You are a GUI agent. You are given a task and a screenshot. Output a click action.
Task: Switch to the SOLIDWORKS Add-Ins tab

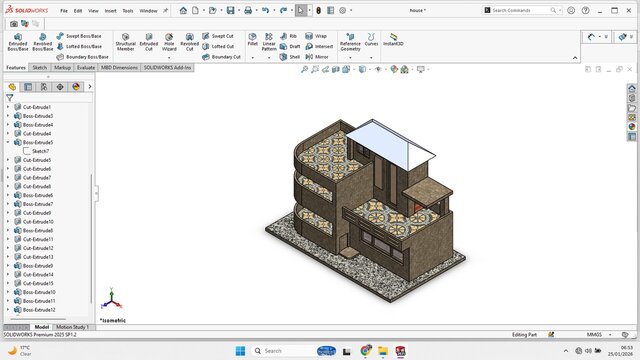click(x=167, y=67)
